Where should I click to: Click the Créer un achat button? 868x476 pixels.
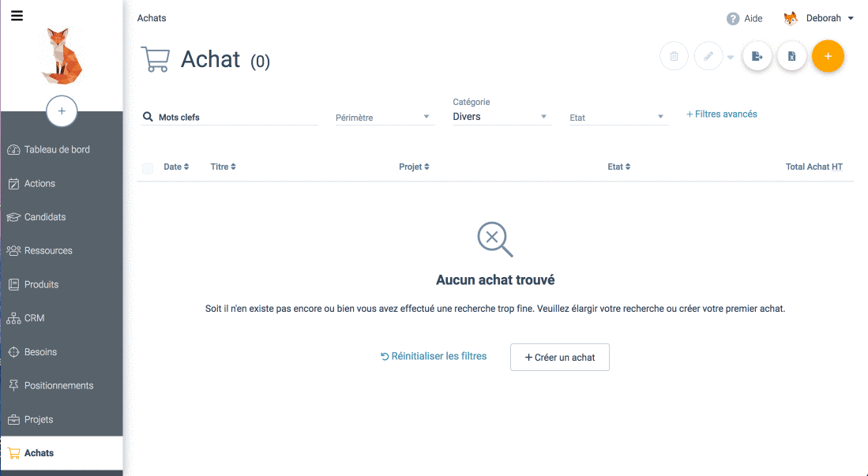coord(559,357)
